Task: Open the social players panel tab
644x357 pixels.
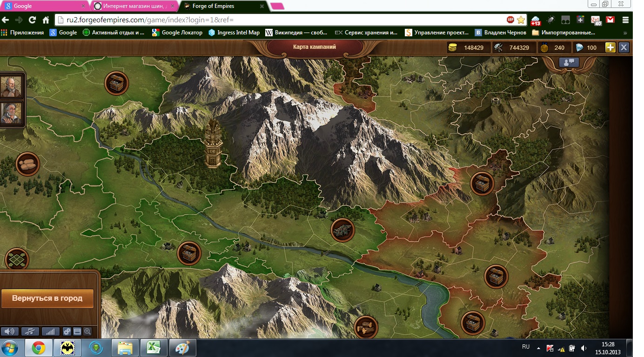Action: click(569, 62)
